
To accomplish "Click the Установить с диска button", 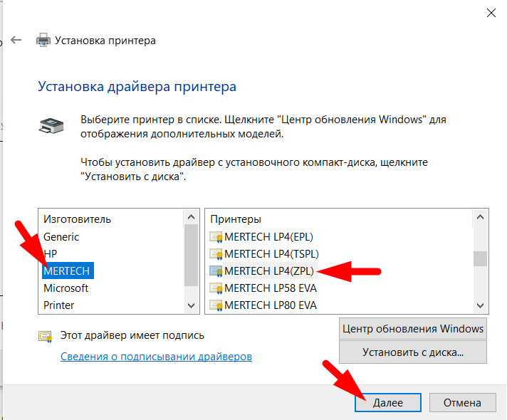I will tap(413, 352).
